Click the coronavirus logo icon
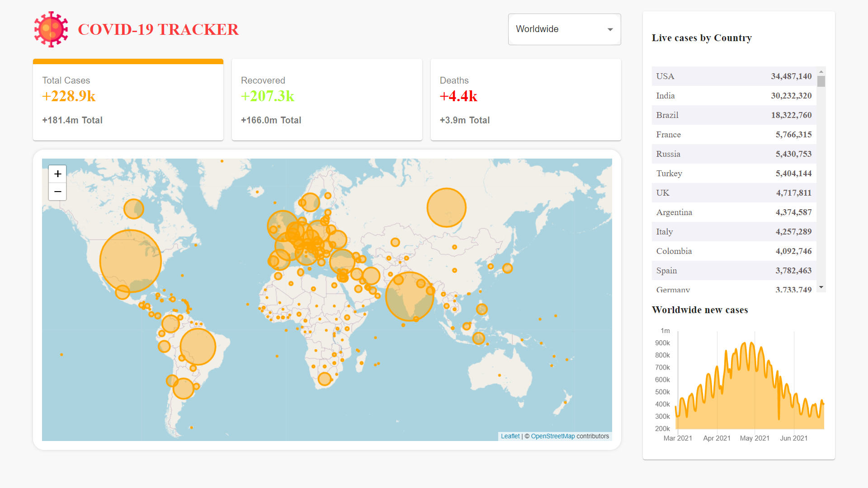 tap(51, 29)
